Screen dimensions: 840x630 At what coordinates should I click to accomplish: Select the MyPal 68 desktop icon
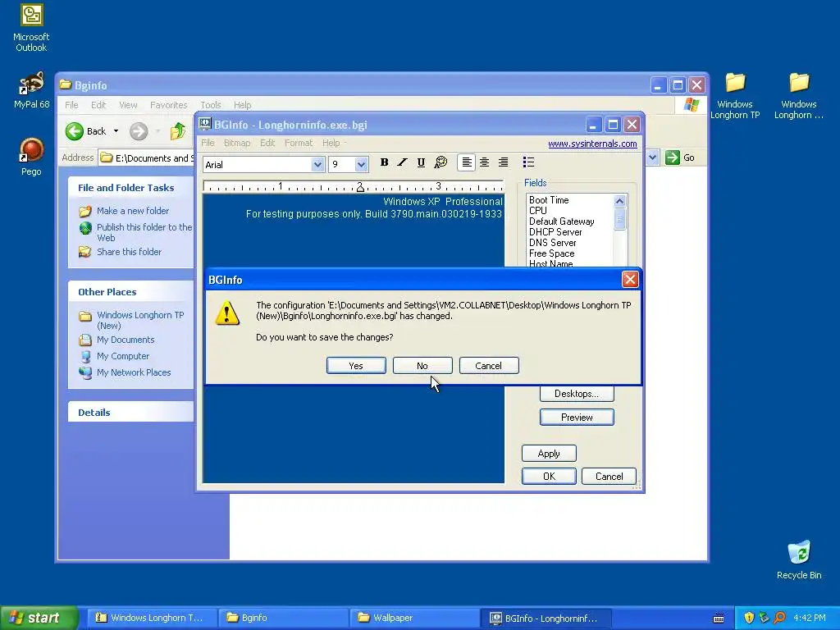(x=32, y=90)
